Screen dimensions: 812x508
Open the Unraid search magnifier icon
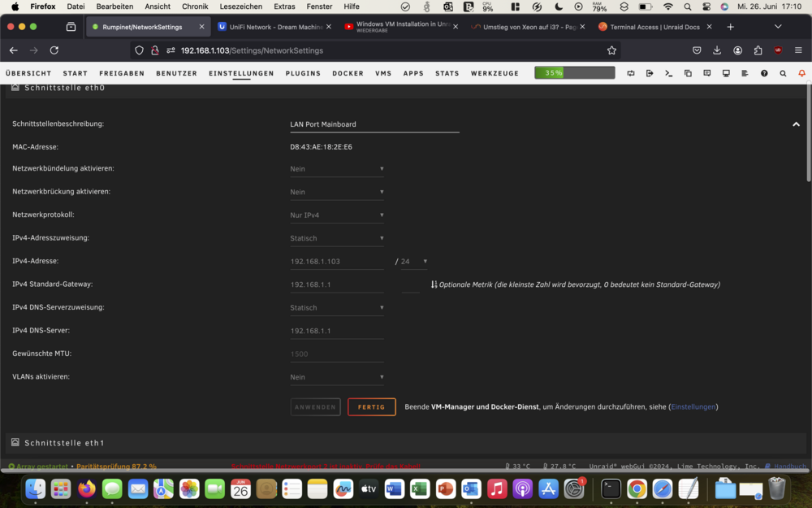click(x=783, y=74)
